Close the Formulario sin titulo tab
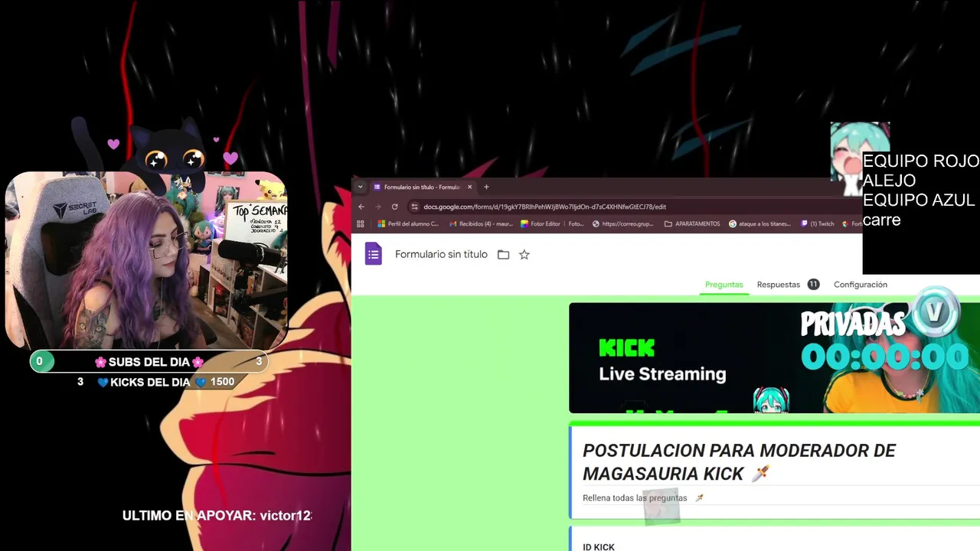The width and height of the screenshot is (980, 551). (x=469, y=187)
